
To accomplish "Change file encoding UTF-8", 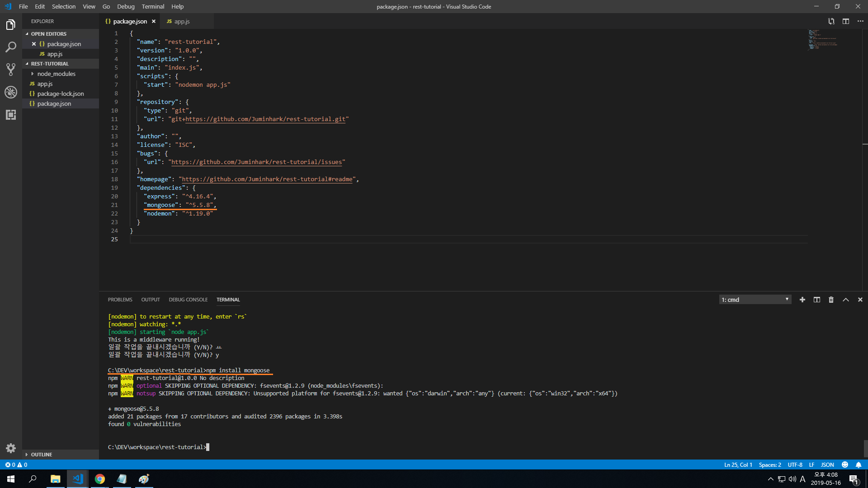I will pyautogui.click(x=795, y=465).
